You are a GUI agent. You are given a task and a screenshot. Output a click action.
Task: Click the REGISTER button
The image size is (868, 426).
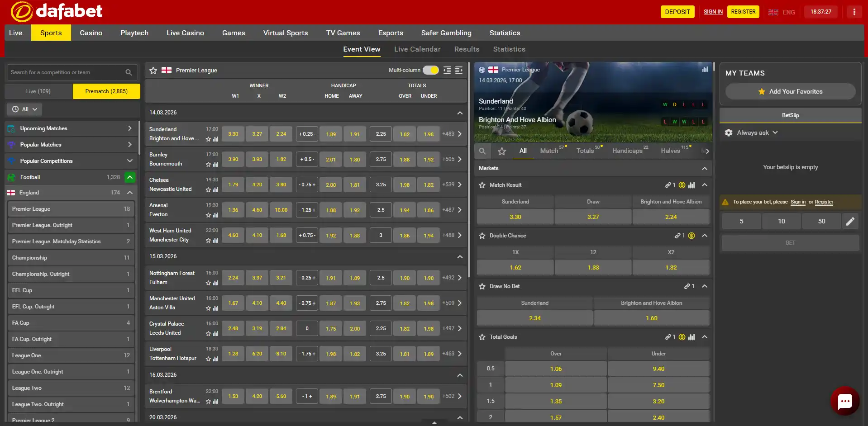(x=743, y=12)
